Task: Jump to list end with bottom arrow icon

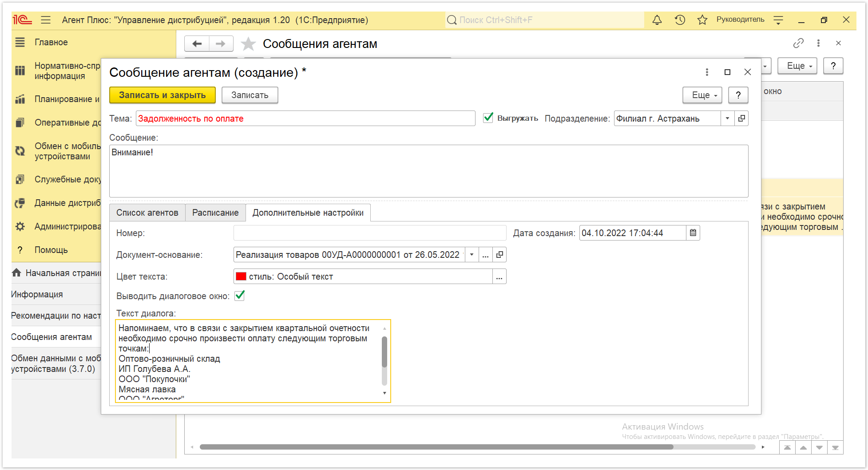Action: [x=835, y=447]
